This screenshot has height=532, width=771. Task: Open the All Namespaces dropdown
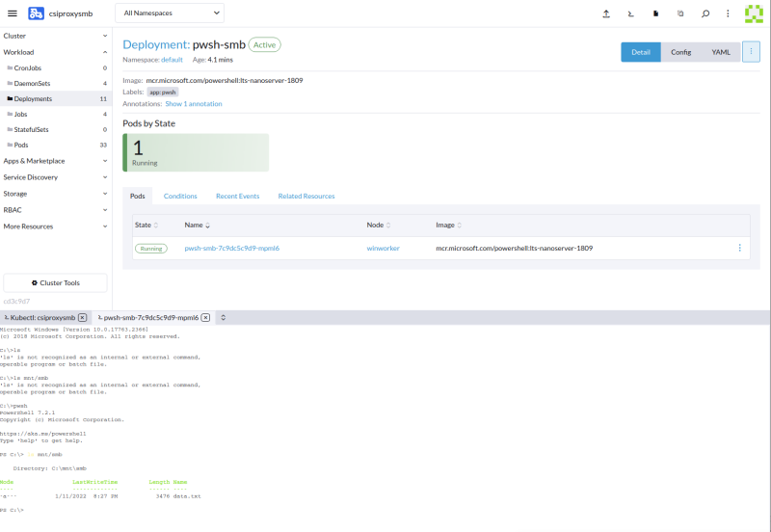tap(170, 13)
